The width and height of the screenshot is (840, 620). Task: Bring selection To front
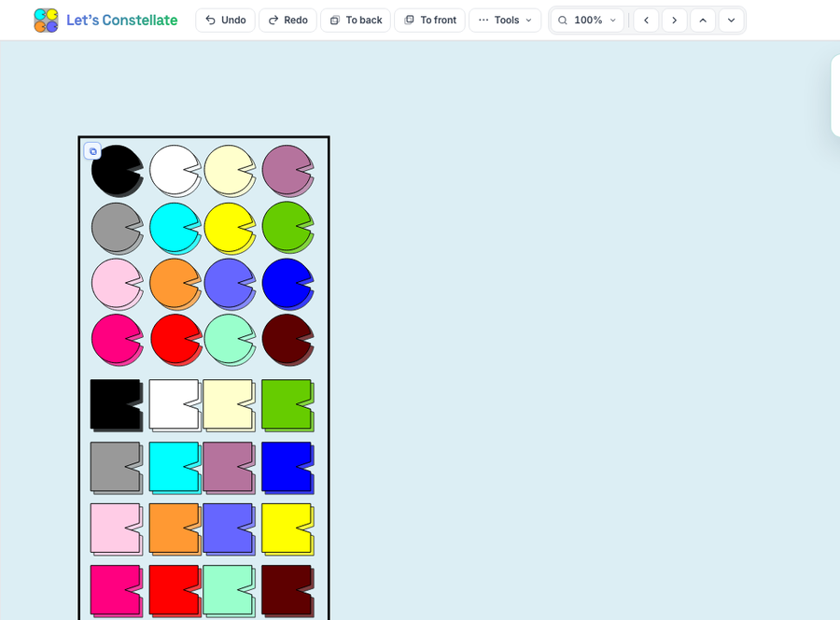pyautogui.click(x=429, y=21)
